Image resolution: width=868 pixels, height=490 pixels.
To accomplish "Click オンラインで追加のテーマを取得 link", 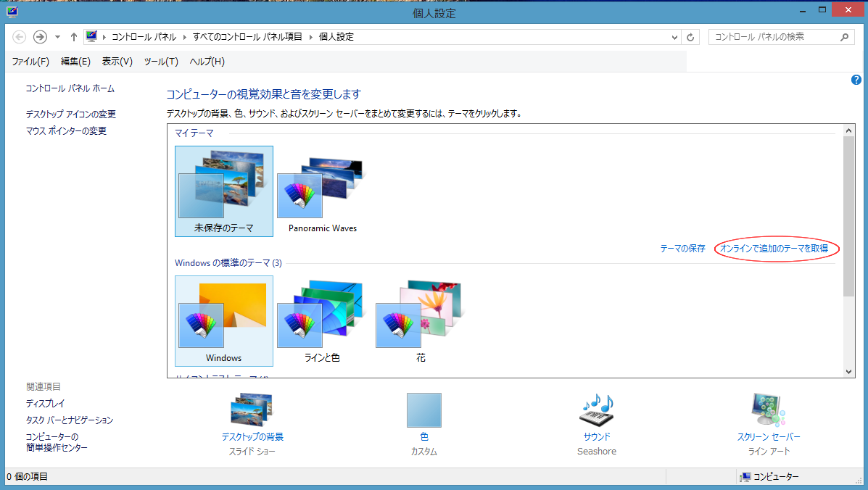I will click(774, 249).
